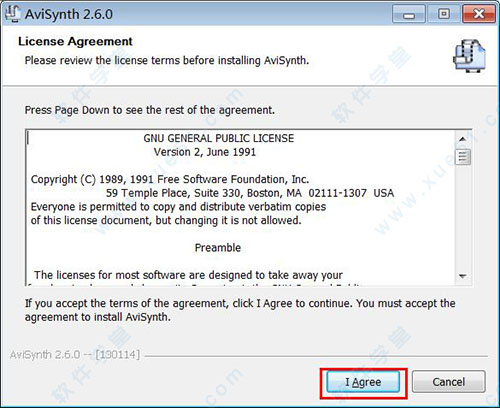
Task: Click 'If you accept the terms' paragraph
Action: click(x=240, y=310)
